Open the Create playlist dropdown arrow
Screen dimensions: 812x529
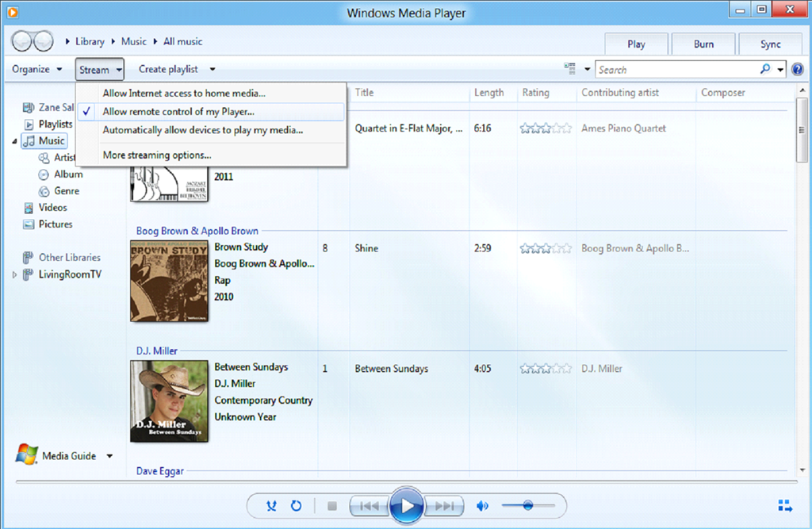coord(213,69)
